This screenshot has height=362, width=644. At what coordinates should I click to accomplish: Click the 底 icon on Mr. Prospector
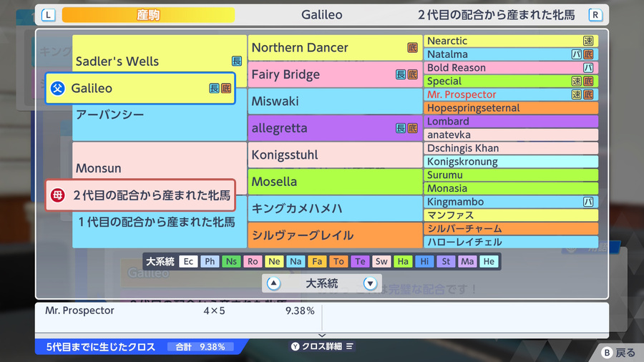pyautogui.click(x=588, y=94)
